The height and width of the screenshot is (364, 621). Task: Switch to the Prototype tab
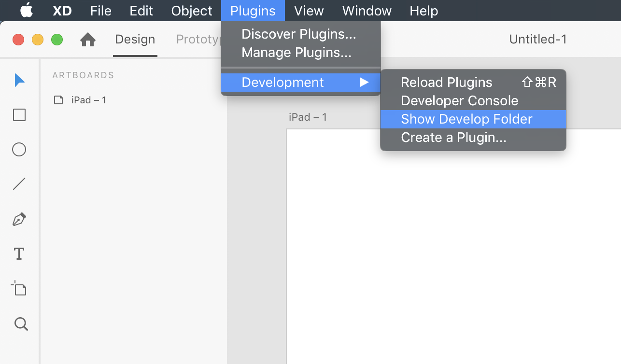tap(198, 40)
